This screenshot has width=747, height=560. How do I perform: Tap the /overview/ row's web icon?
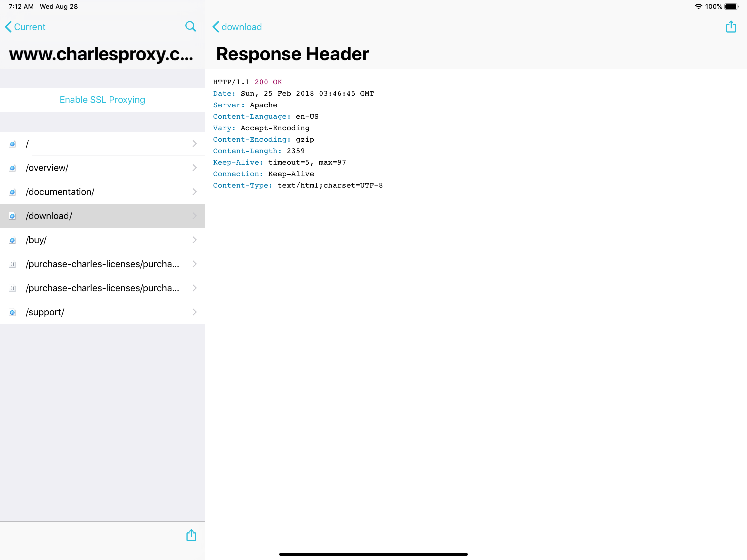click(x=13, y=168)
